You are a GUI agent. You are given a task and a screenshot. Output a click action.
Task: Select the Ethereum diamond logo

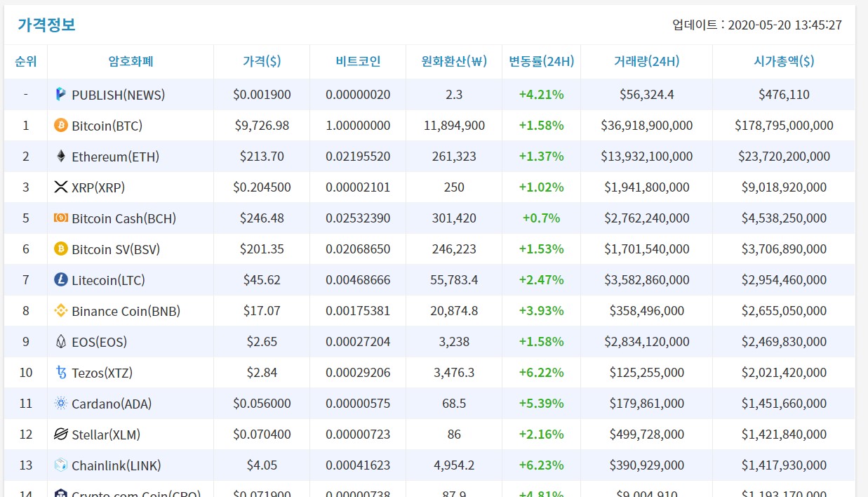pos(61,156)
